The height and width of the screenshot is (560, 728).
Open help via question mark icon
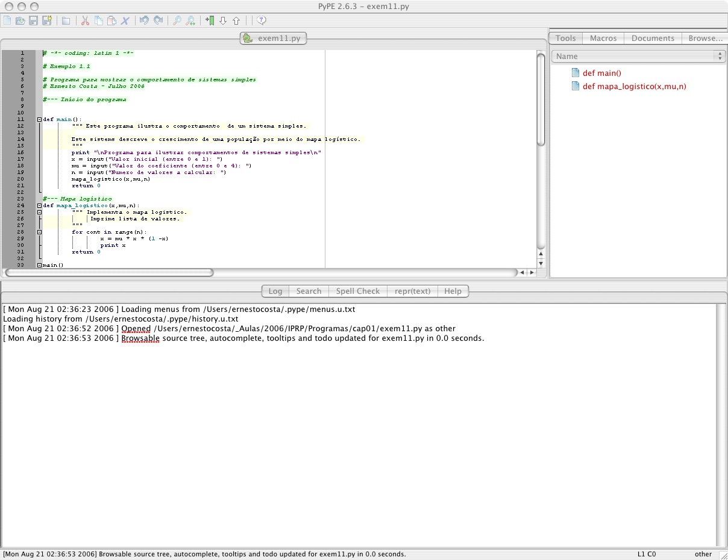pos(262,21)
